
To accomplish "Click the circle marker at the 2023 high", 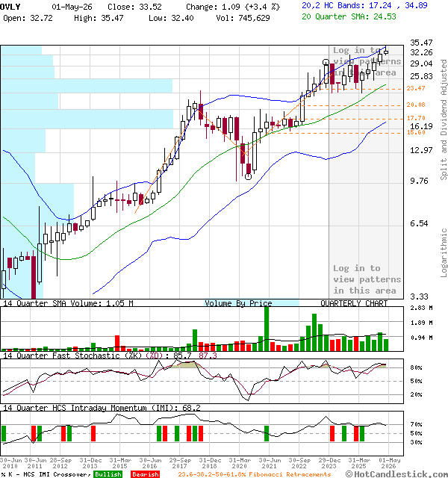I will tap(326, 62).
